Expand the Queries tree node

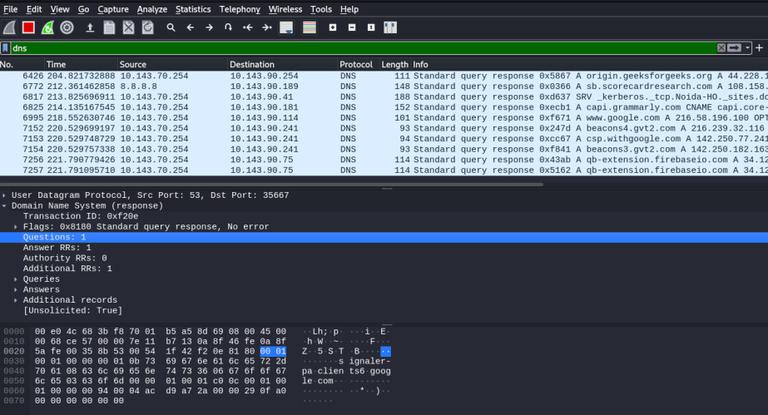click(x=16, y=279)
